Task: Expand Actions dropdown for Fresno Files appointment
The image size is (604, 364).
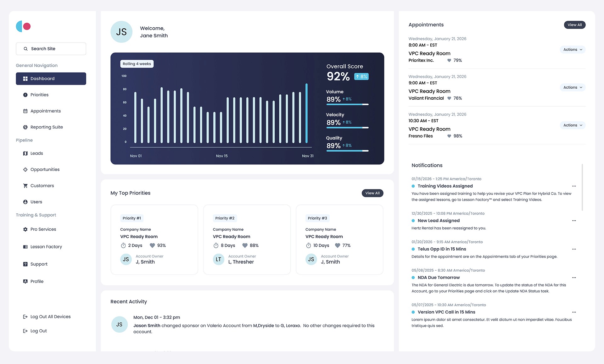Action: click(572, 125)
